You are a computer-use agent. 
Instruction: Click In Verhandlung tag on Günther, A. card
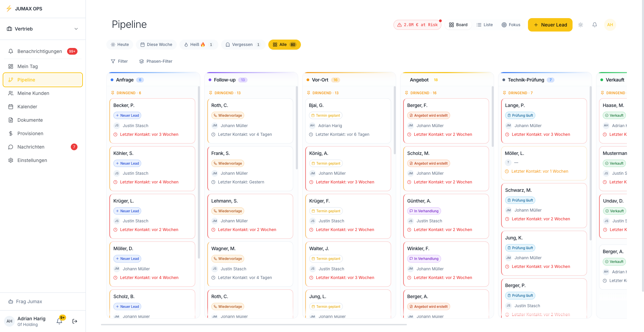pyautogui.click(x=424, y=211)
